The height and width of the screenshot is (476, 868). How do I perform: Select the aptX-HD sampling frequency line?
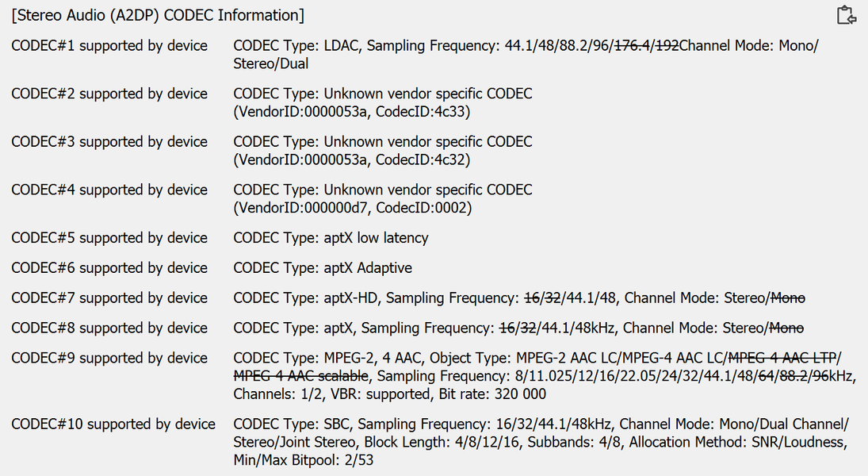click(518, 298)
